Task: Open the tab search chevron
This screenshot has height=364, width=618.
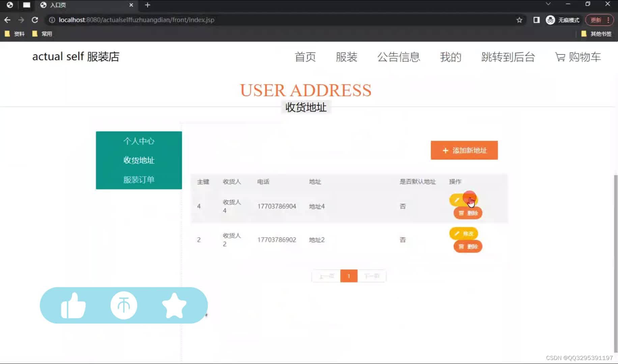Action: (x=548, y=4)
